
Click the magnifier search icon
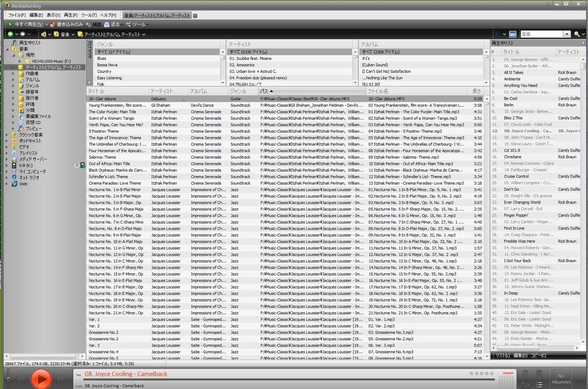[x=577, y=34]
